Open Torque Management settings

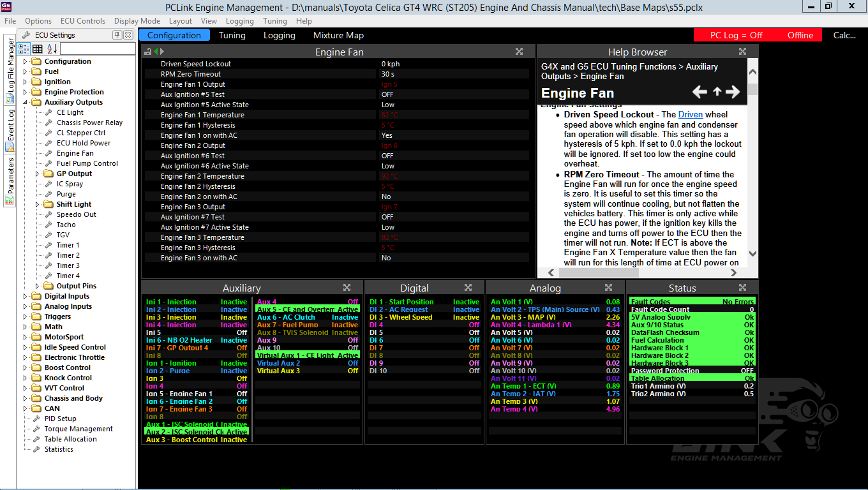click(79, 429)
